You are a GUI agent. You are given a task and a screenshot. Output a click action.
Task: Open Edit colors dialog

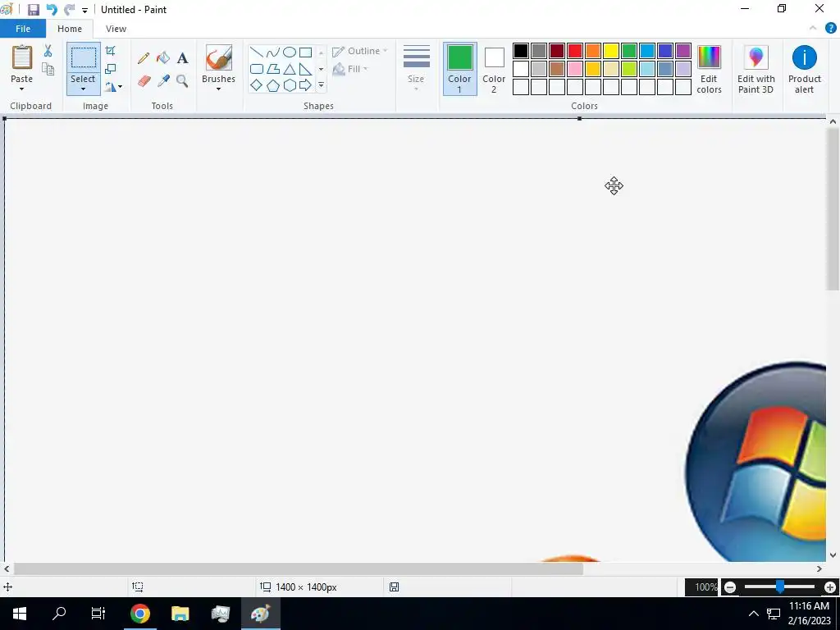[x=709, y=69]
